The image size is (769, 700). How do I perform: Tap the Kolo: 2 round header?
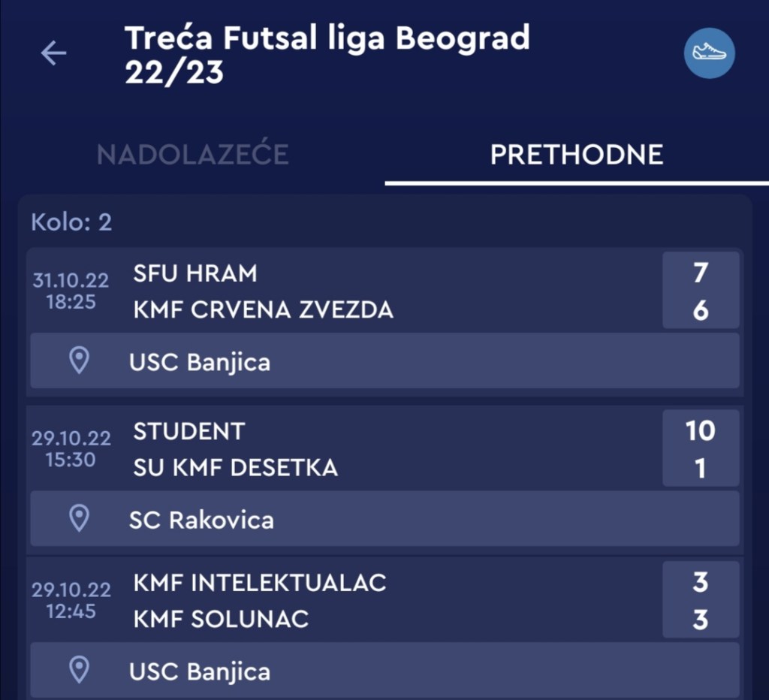point(71,222)
